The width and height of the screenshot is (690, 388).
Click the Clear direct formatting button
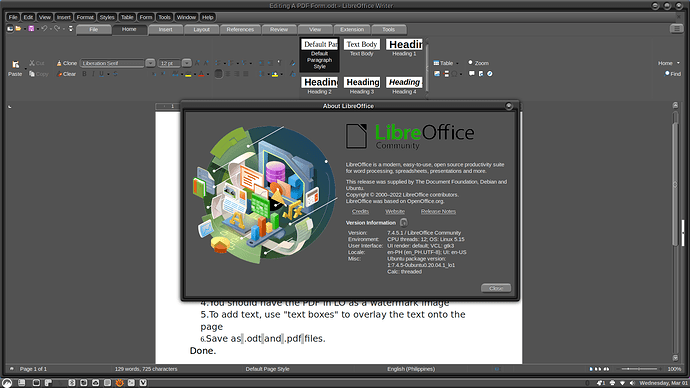point(66,74)
